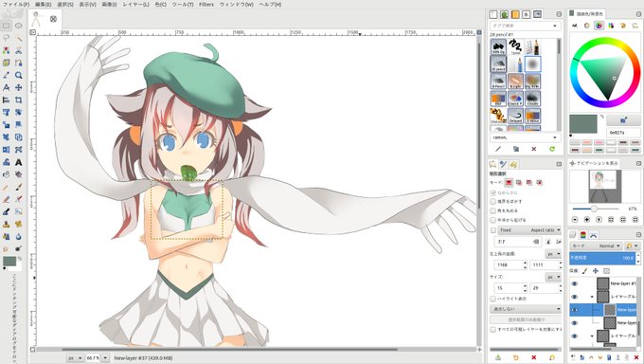Select the Crop tool
This screenshot has width=644, height=364.
coord(19,100)
